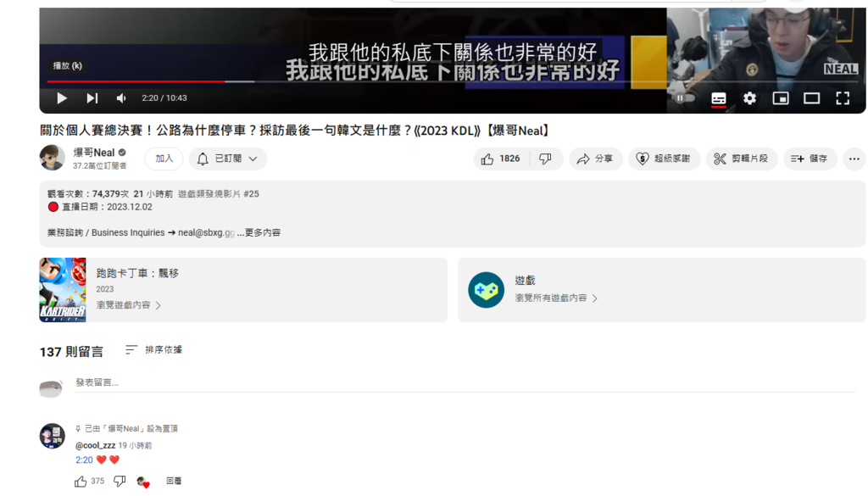Play the video
The height and width of the screenshot is (496, 868).
pos(61,98)
